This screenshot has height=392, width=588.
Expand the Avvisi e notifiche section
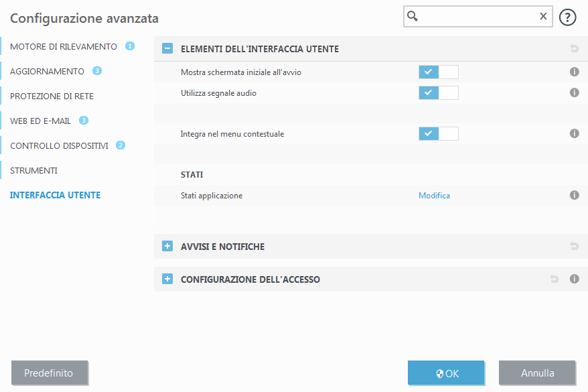(x=167, y=246)
